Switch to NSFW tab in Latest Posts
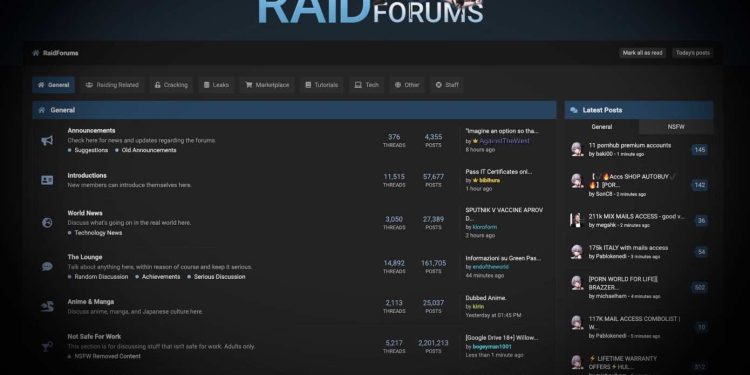 pos(676,127)
